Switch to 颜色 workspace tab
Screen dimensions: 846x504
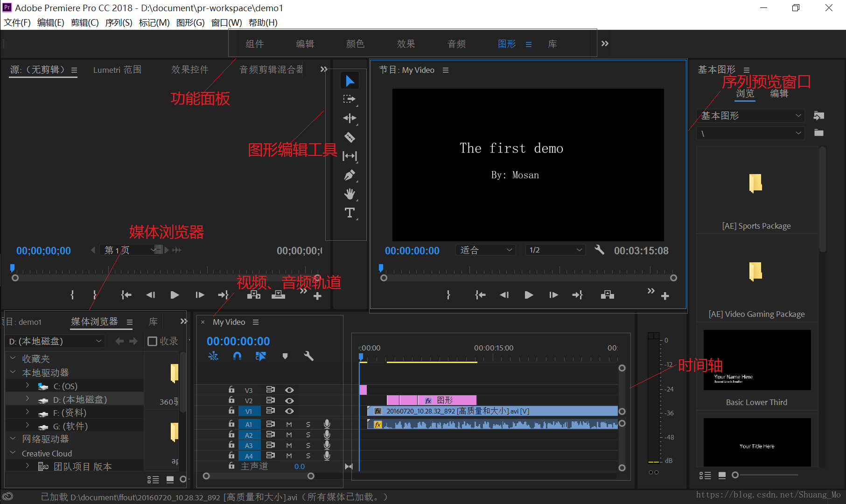coord(356,44)
